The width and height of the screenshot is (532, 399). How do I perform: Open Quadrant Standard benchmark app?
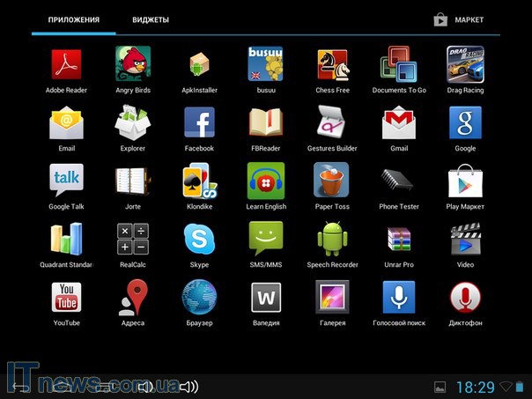pos(66,239)
